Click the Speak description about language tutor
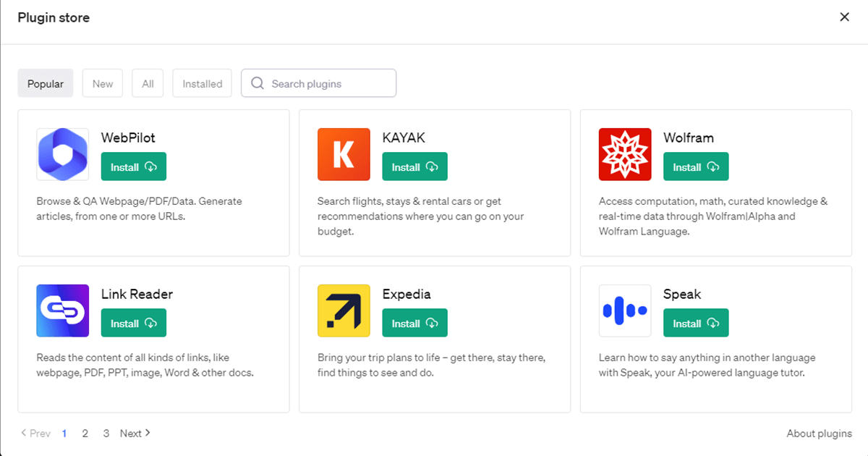The height and width of the screenshot is (456, 868). point(707,366)
